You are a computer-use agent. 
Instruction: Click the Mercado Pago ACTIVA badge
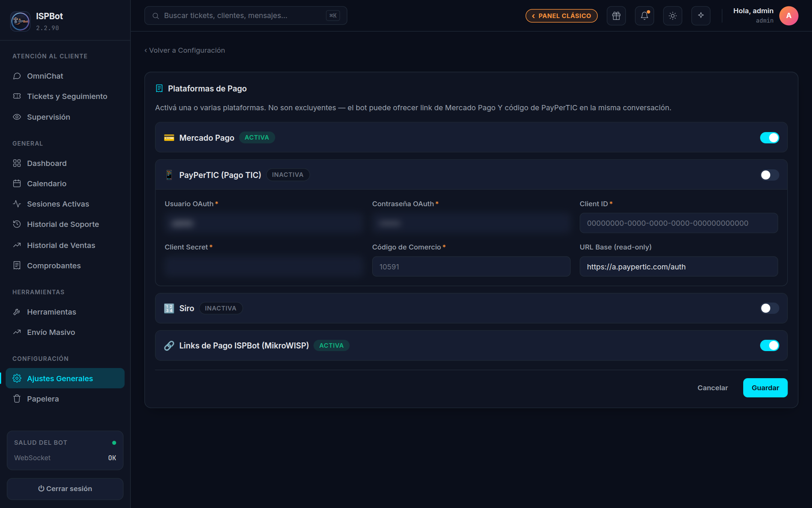click(x=257, y=137)
